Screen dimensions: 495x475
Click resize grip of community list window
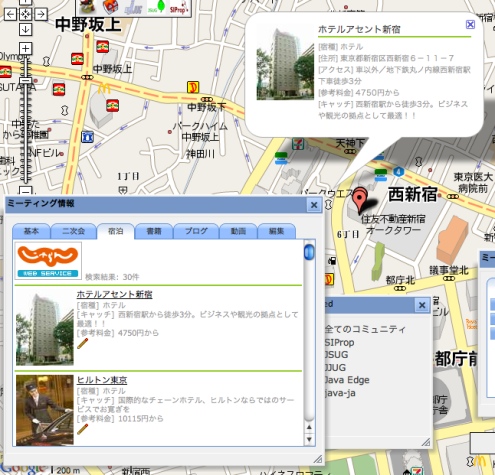[x=426, y=442]
